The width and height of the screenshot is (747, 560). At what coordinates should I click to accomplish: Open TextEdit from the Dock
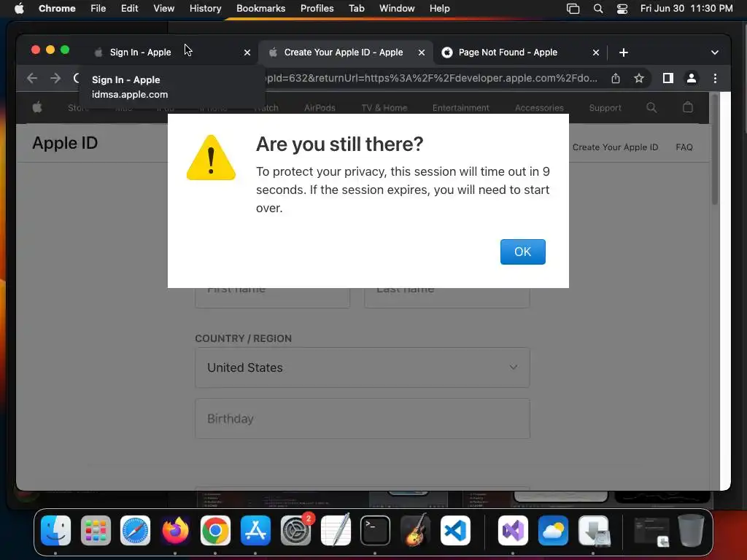point(336,529)
